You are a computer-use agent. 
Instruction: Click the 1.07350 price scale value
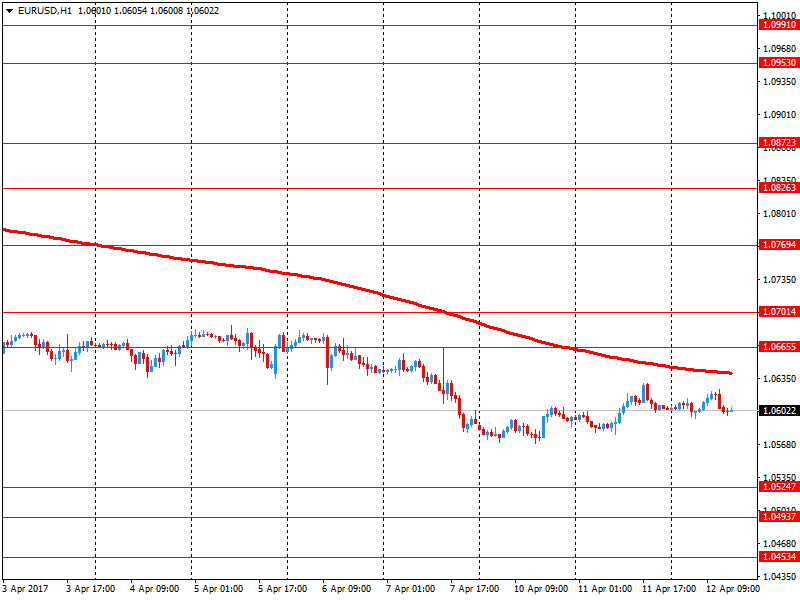point(780,280)
